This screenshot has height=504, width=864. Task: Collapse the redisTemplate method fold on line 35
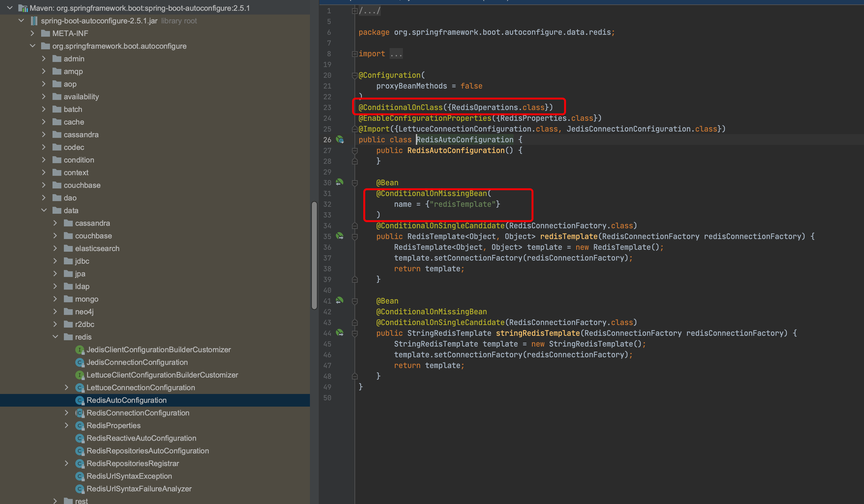click(355, 237)
